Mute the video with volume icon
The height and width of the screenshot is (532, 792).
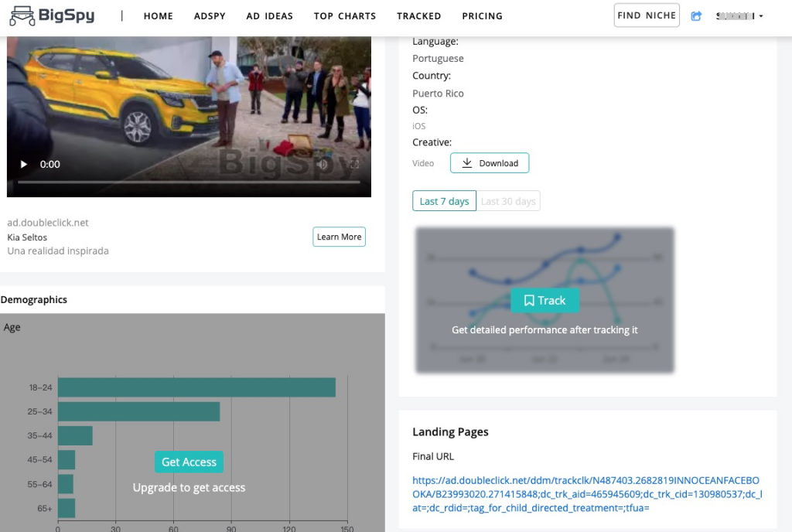[x=322, y=164]
